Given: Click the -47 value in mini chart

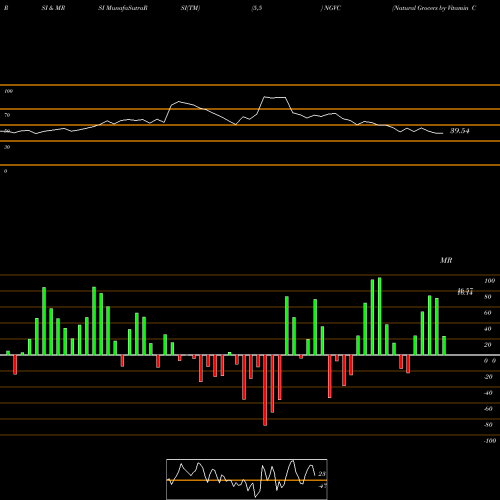Looking at the screenshot, I should (x=322, y=486).
